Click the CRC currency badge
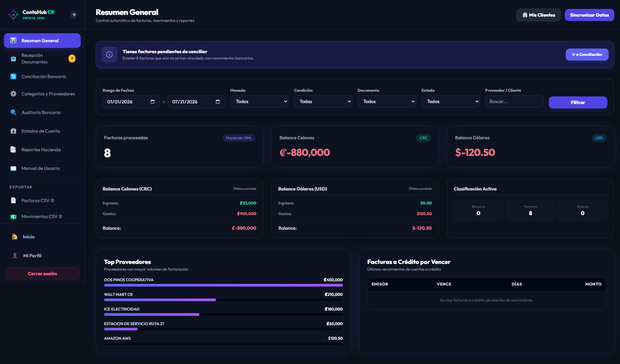The width and height of the screenshot is (620, 364). click(x=424, y=138)
